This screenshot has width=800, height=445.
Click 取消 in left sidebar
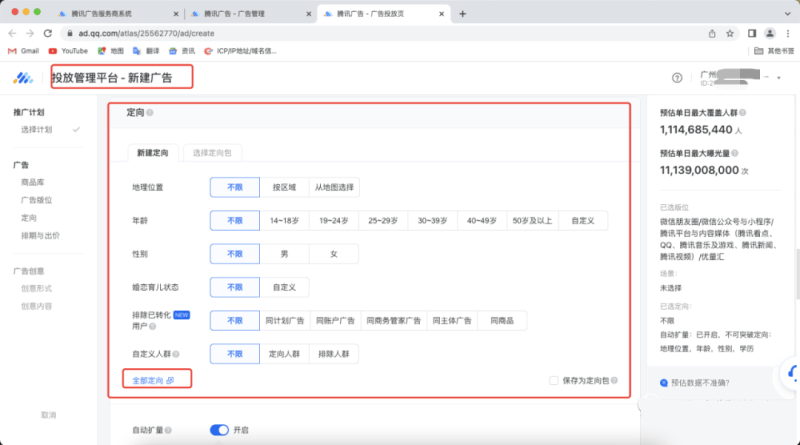48,415
